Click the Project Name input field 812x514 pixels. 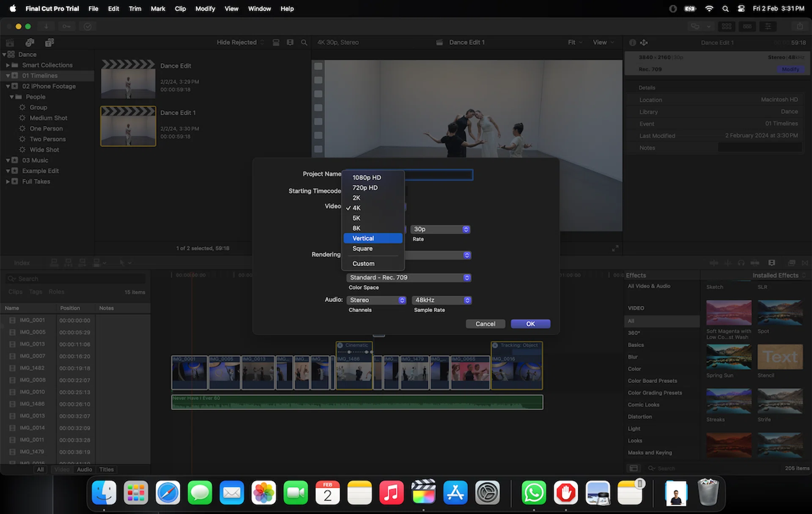(440, 175)
